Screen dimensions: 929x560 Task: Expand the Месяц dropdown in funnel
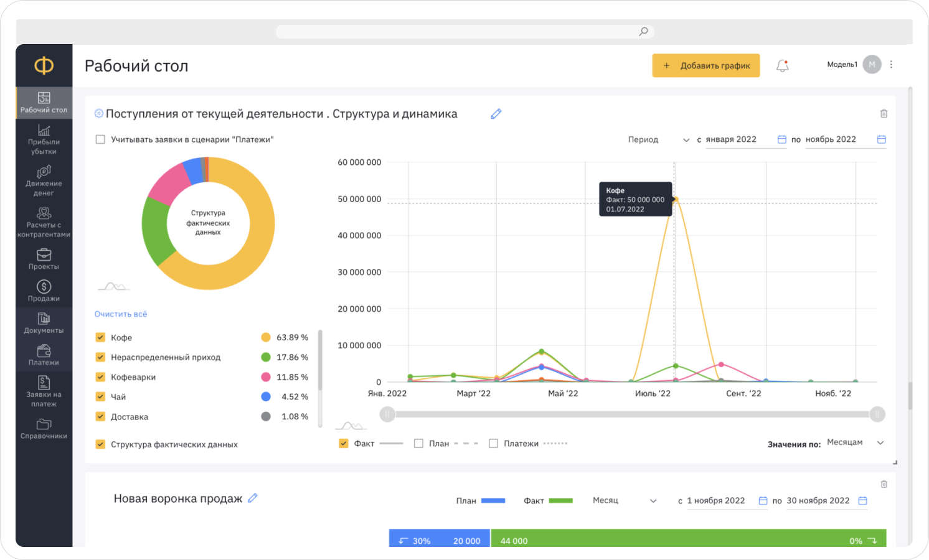tap(625, 500)
